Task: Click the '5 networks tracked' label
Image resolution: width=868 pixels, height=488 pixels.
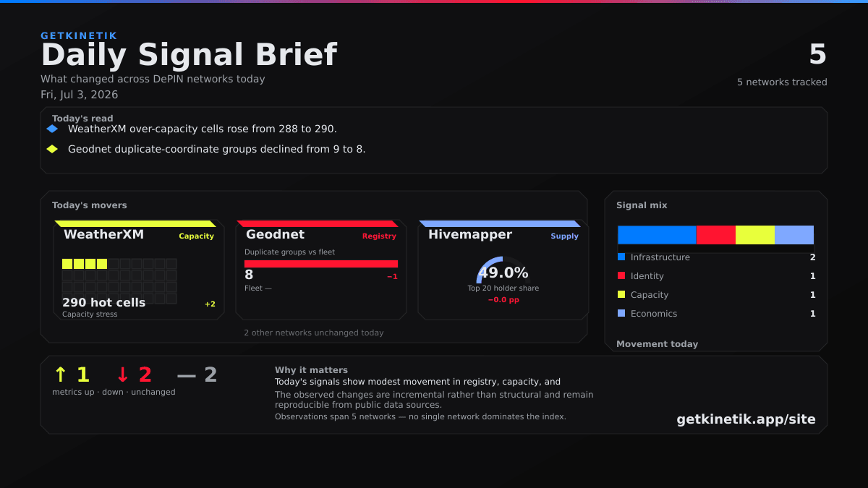Action: [x=782, y=82]
